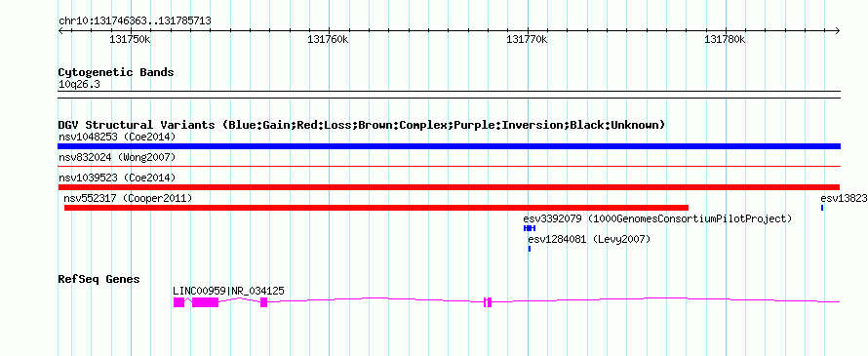Image resolution: width=868 pixels, height=356 pixels.
Task: Click the chr10:131746363..131785713 coordinate label
Action: [135, 21]
